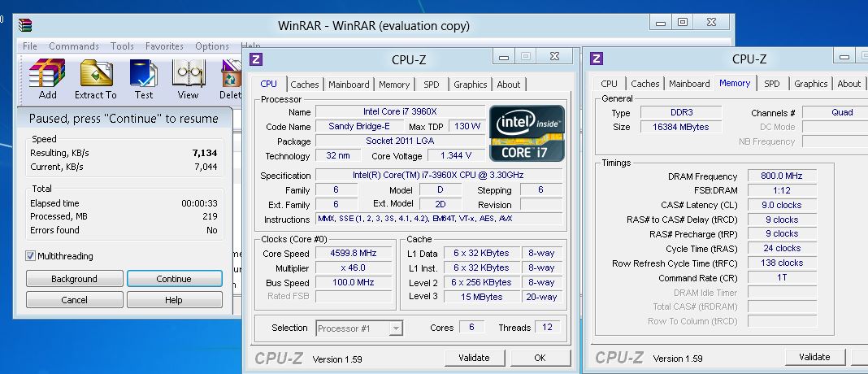Switch to the Mainboard tab in left CPU-Z
This screenshot has width=868, height=374.
349,85
